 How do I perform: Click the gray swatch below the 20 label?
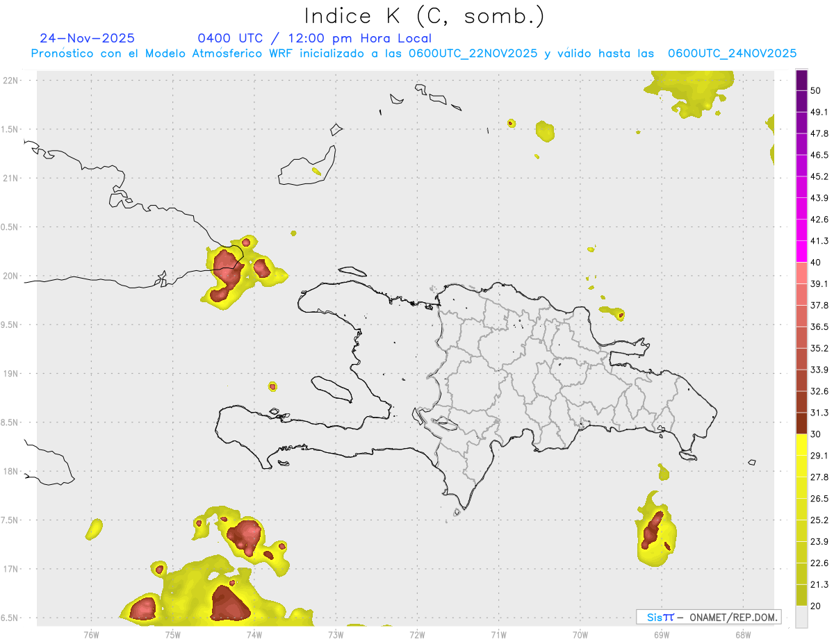[801, 616]
